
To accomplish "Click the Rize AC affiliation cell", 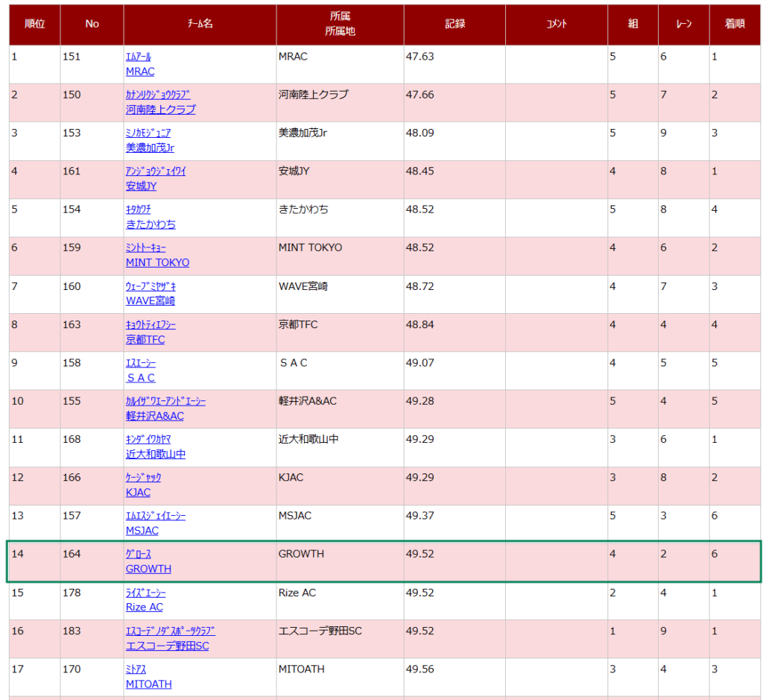I will pos(340,601).
